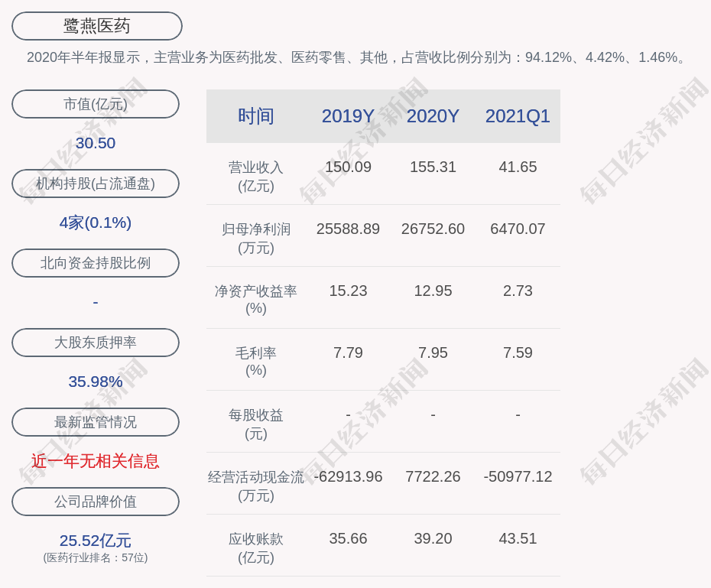The height and width of the screenshot is (588, 711).
Task: Click the receivables value 35.66
Action: (x=348, y=538)
